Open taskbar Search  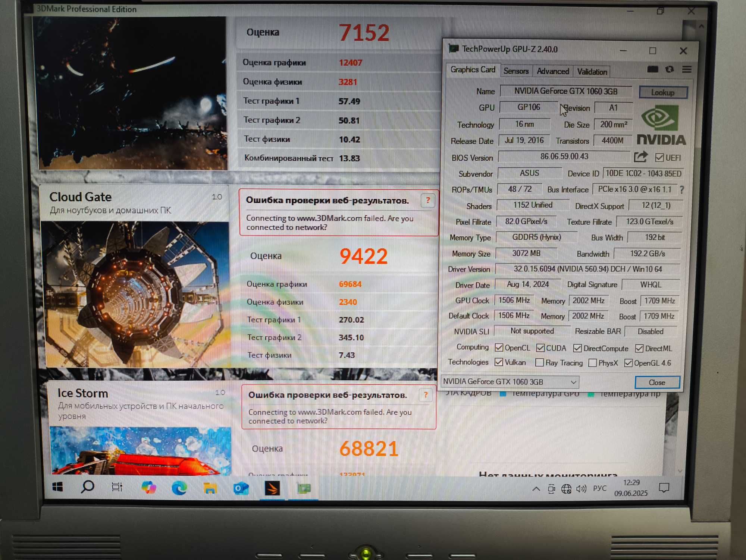[x=87, y=487]
